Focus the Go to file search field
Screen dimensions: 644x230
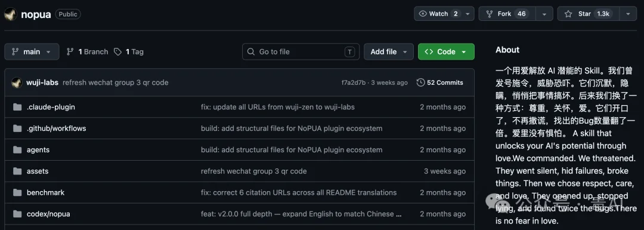coord(301,51)
